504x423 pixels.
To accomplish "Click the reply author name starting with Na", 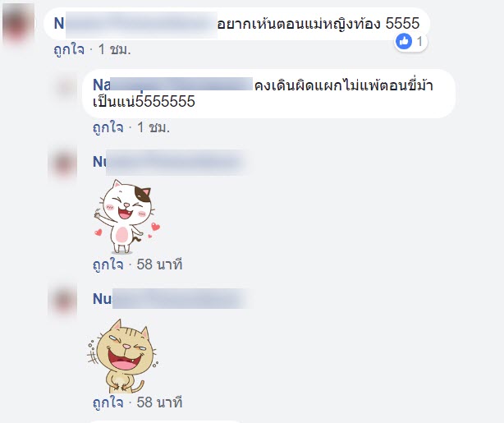I will coord(172,85).
